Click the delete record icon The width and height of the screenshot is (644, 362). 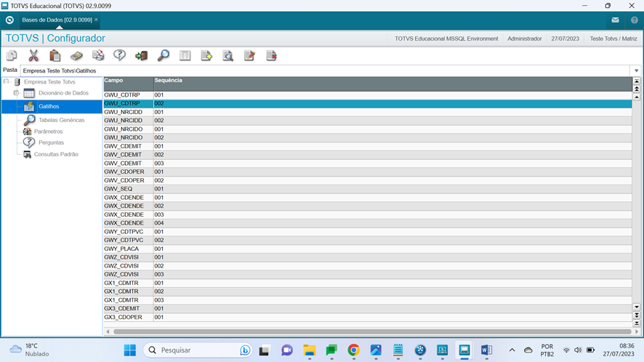[271, 55]
